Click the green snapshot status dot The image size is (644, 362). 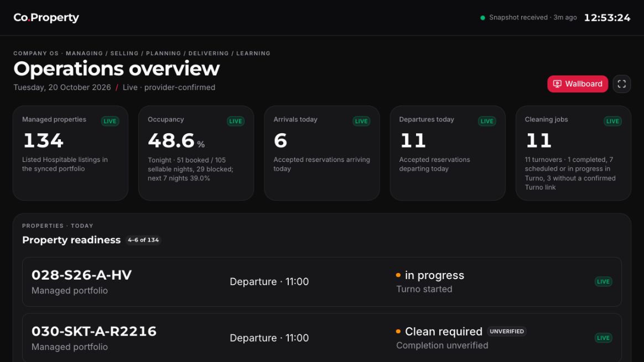(x=482, y=18)
